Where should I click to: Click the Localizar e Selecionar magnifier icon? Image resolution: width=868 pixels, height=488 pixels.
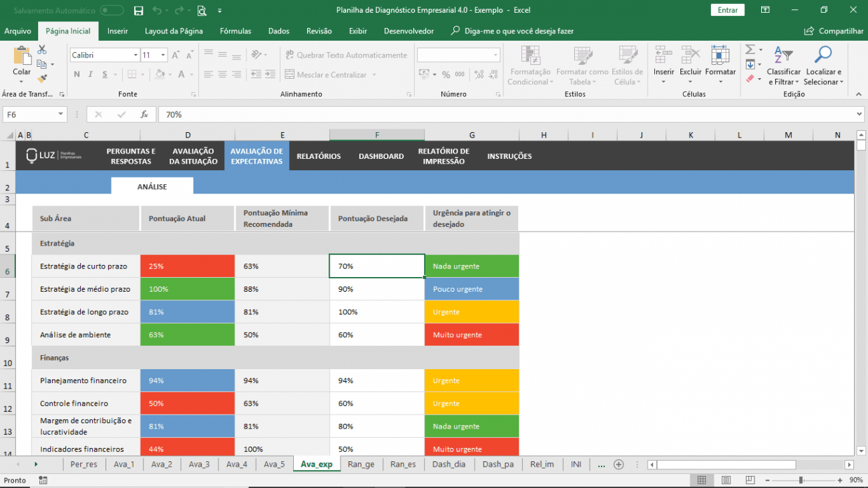pyautogui.click(x=823, y=55)
